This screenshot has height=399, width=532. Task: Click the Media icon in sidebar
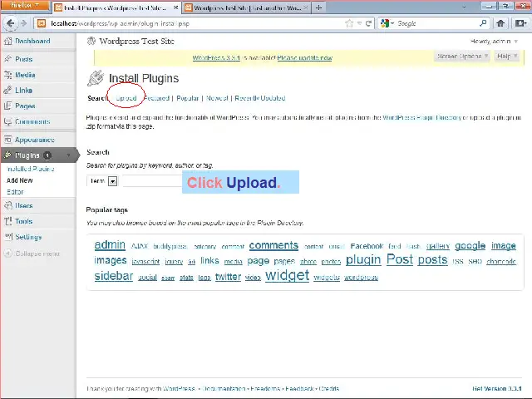coord(7,75)
